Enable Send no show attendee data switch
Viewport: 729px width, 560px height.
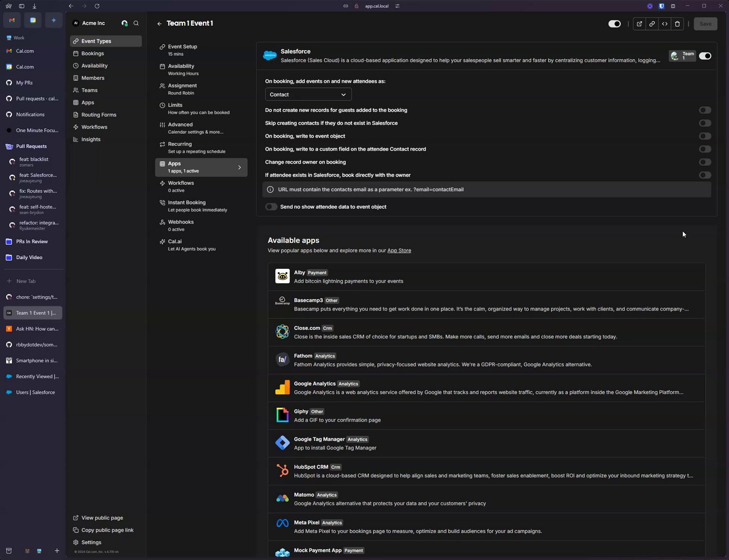[271, 207]
